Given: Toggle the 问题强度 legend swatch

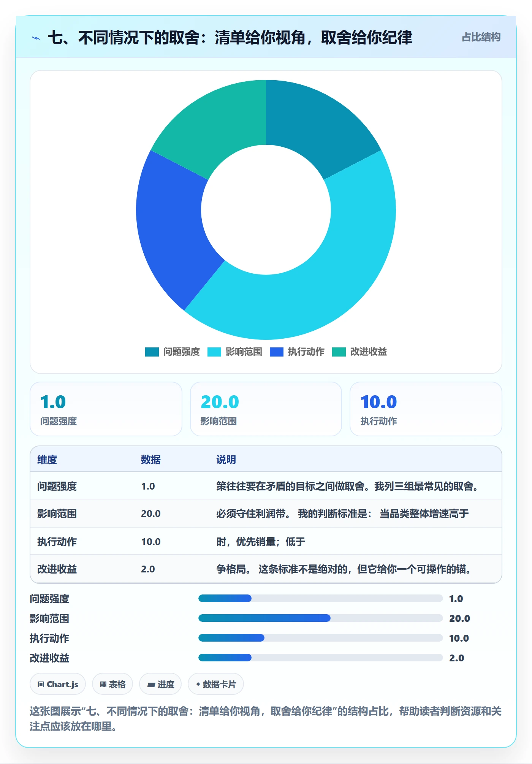Looking at the screenshot, I should pos(152,352).
